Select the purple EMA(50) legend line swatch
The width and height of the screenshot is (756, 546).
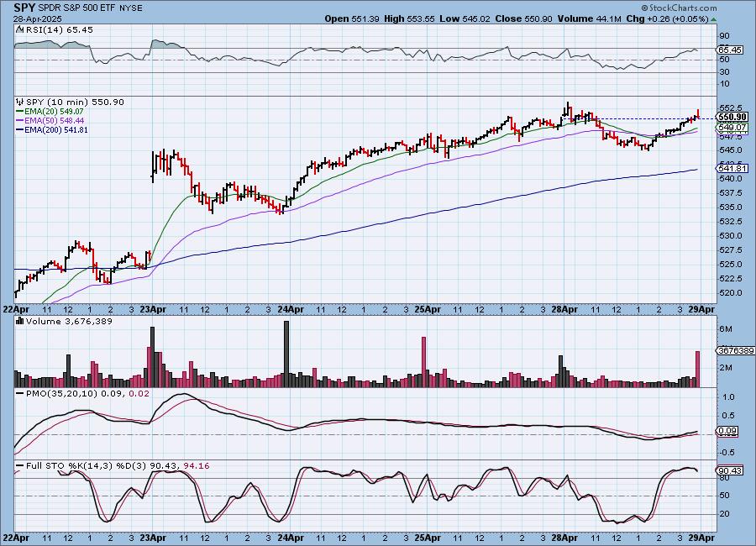[x=20, y=121]
